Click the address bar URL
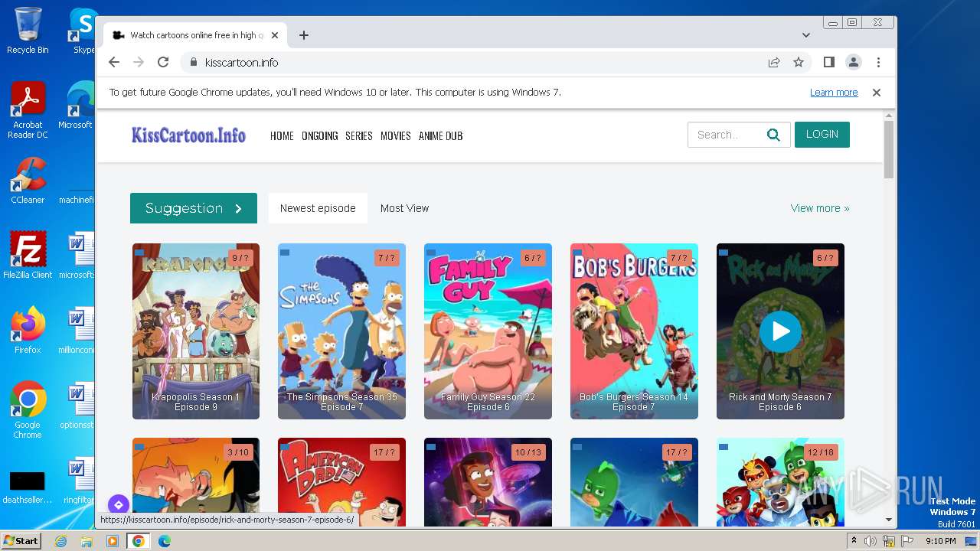The width and height of the screenshot is (980, 551). click(x=241, y=63)
